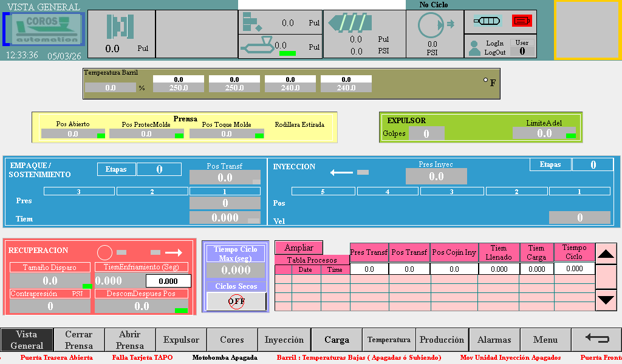This screenshot has width=622, height=364.
Task: Click the COROS automation logo
Action: tap(45, 29)
